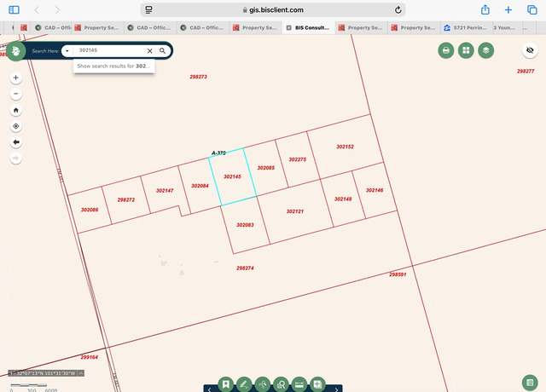Add a new Safari tab

[508, 9]
